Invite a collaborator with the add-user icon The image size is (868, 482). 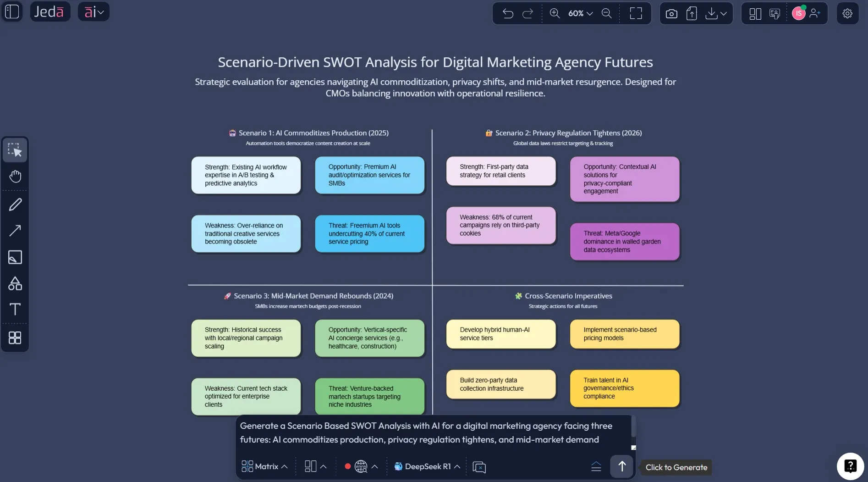click(x=815, y=13)
